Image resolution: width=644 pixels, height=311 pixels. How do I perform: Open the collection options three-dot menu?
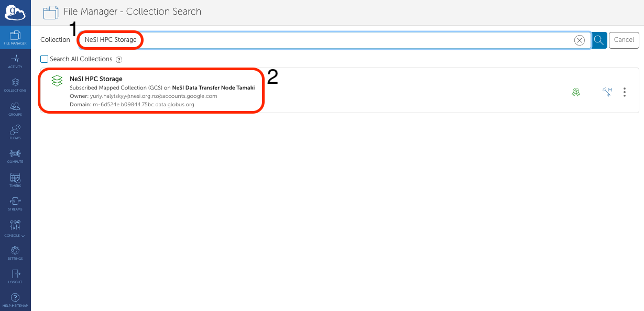point(624,92)
